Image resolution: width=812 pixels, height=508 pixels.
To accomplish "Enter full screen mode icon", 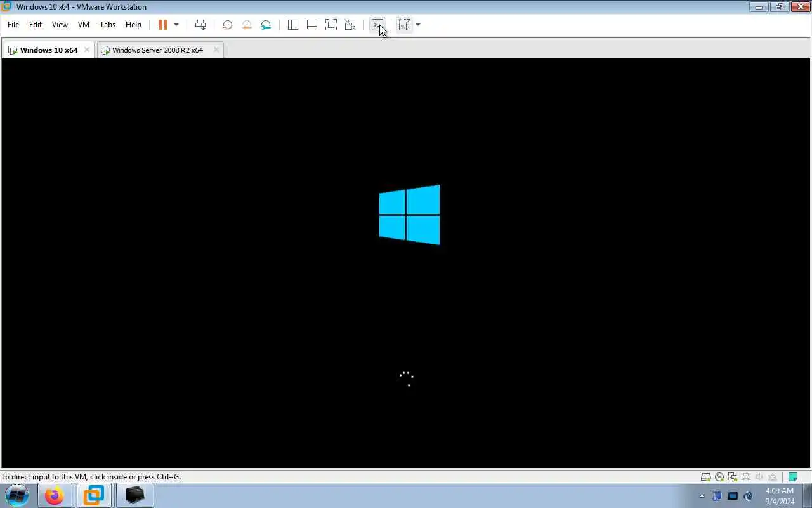I will coord(331,25).
